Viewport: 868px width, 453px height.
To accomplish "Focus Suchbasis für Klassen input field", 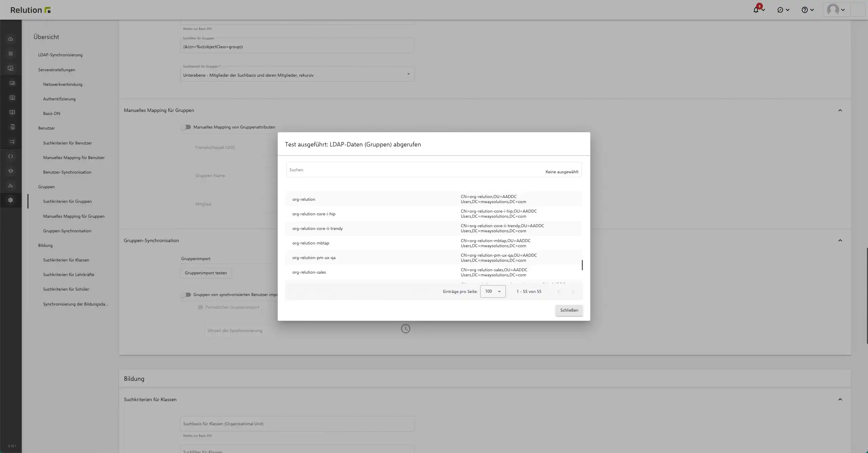I will coord(297,424).
